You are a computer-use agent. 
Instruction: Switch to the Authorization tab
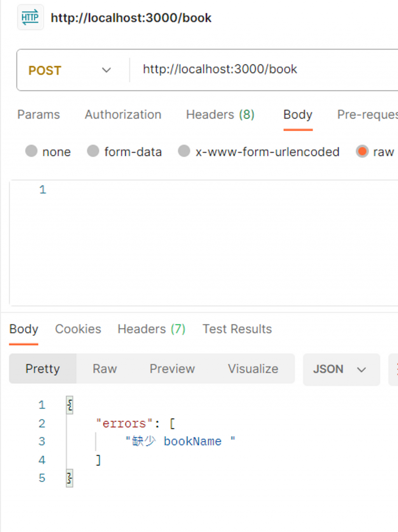[x=123, y=115]
